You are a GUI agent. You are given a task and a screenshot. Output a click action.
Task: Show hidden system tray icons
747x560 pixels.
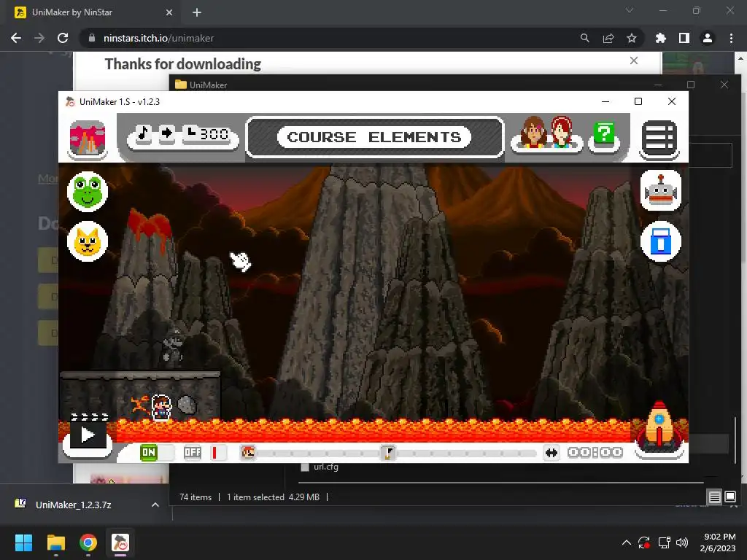(x=627, y=542)
